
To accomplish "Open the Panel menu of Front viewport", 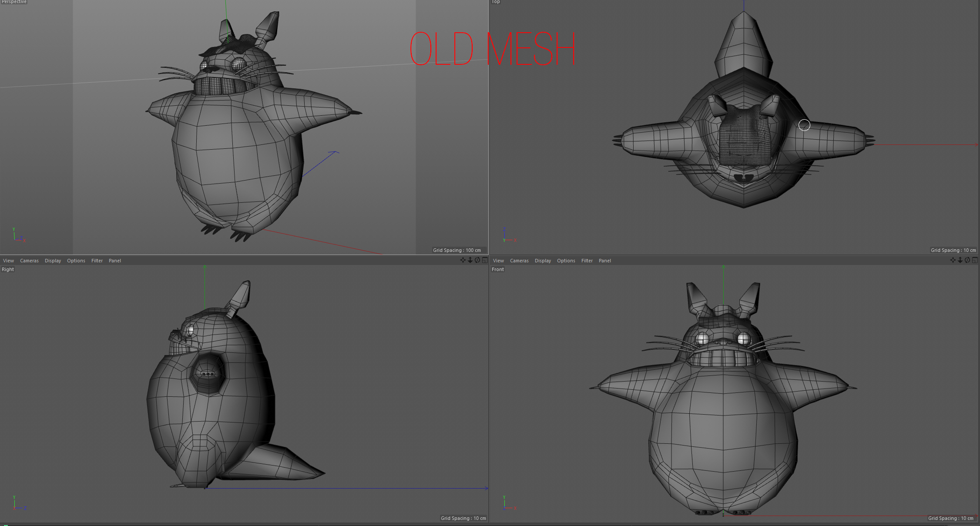I will [x=605, y=261].
